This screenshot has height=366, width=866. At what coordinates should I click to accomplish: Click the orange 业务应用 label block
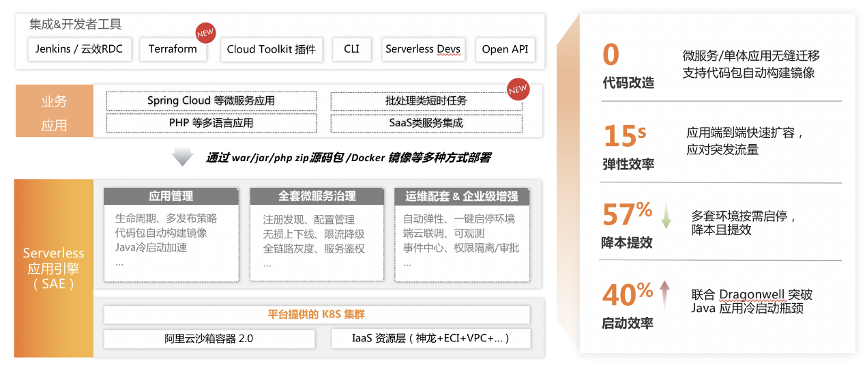tap(54, 111)
